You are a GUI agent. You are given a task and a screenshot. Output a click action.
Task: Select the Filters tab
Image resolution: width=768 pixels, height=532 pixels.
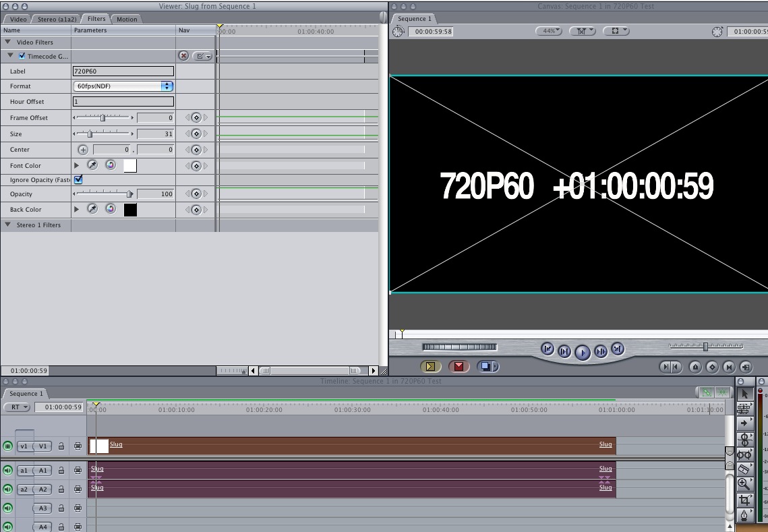[x=96, y=19]
